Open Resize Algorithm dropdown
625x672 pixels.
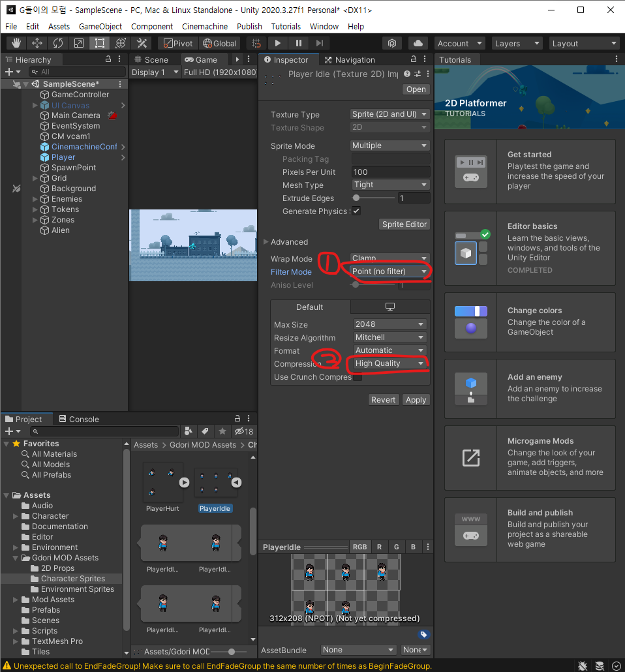pyautogui.click(x=390, y=337)
